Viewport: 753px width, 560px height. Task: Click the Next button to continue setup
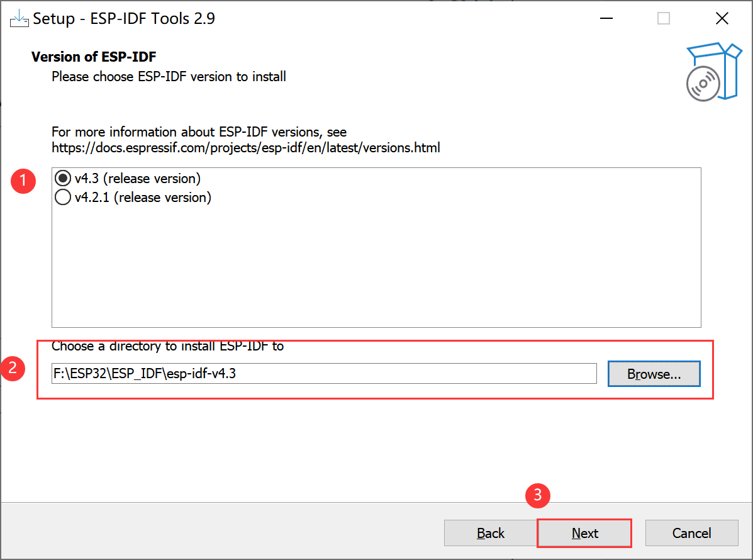pyautogui.click(x=584, y=532)
